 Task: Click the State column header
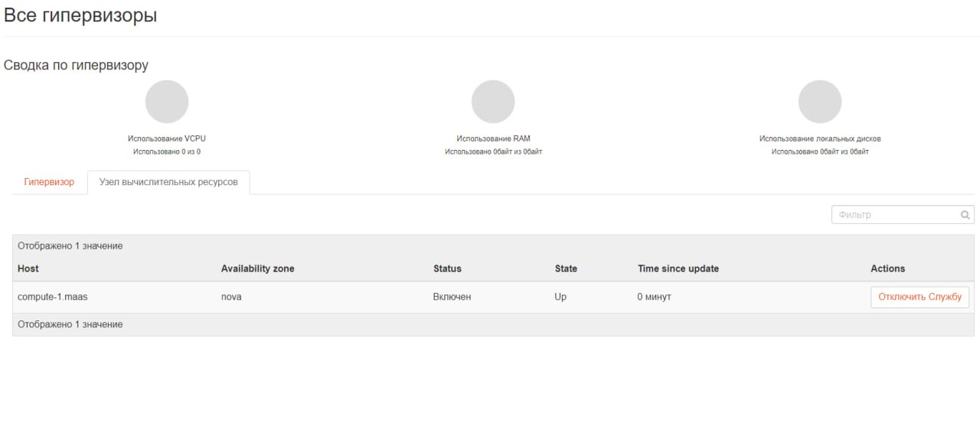(x=566, y=268)
